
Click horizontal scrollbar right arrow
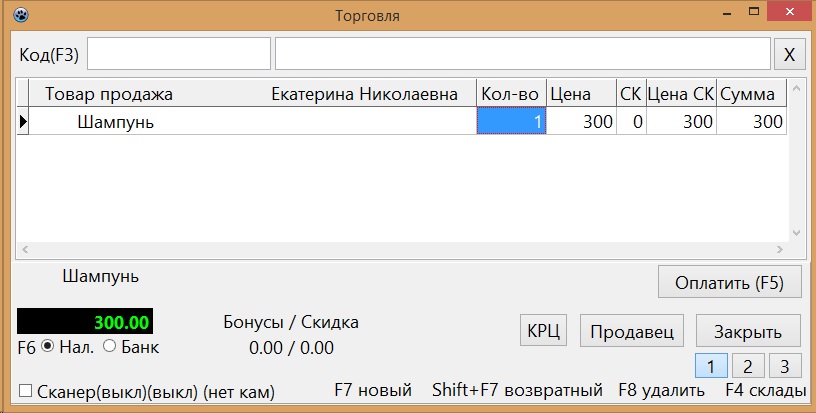tap(780, 250)
